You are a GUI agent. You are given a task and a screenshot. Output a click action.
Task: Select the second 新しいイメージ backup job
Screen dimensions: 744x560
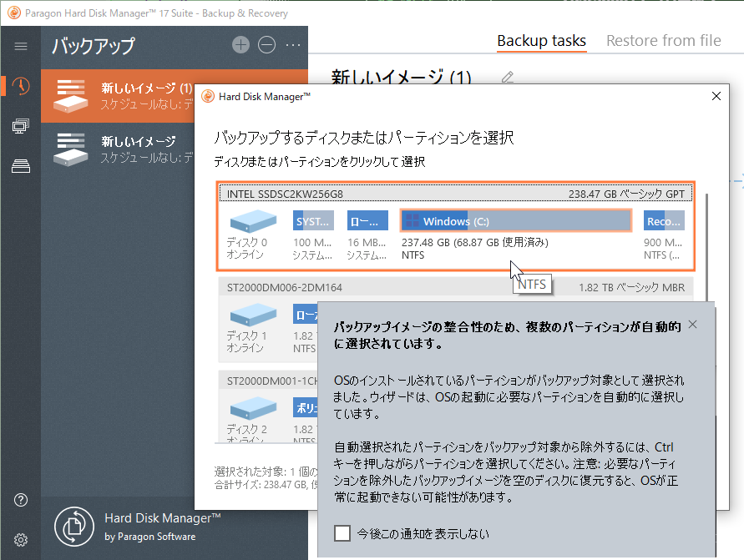click(x=138, y=148)
